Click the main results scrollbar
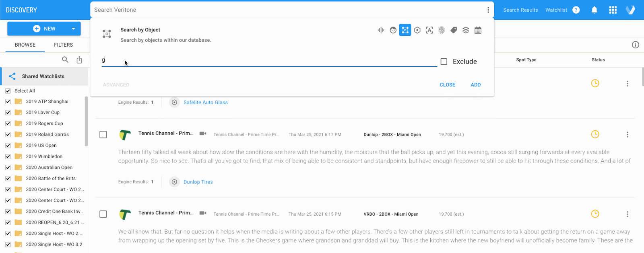 pos(642,76)
